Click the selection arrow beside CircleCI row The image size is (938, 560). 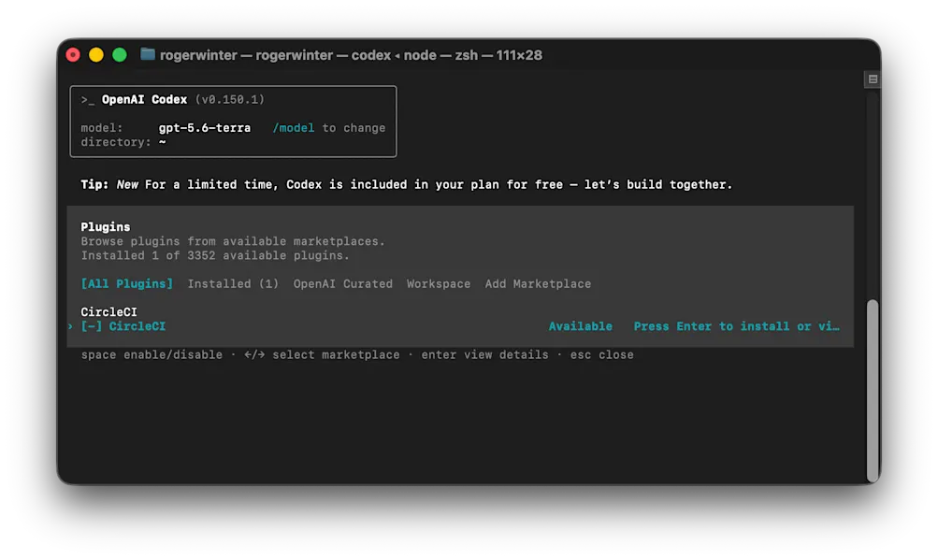(x=70, y=326)
